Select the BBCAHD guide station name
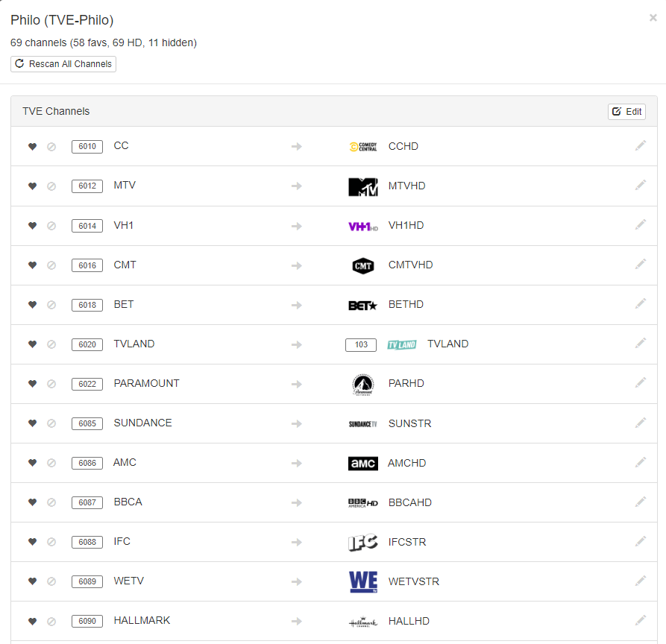666x644 pixels. [410, 502]
